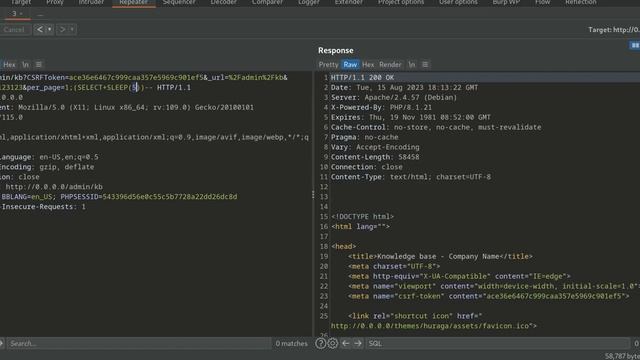Click the PHPSESSID cookie value
The image size is (640, 360).
(169, 197)
